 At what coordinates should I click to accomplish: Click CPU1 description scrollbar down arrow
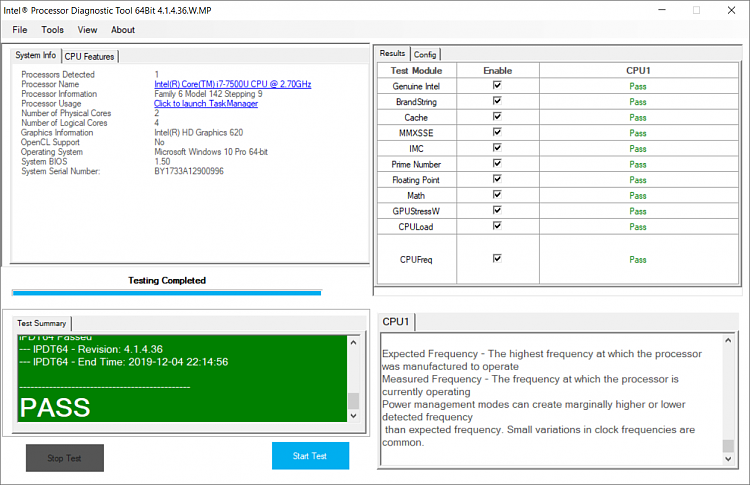728,459
